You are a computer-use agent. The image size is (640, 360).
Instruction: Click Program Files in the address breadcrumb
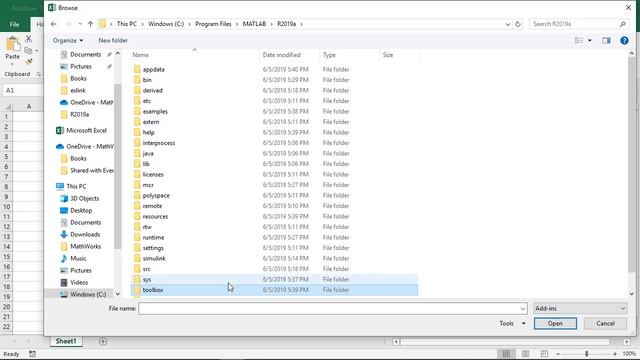pos(213,24)
